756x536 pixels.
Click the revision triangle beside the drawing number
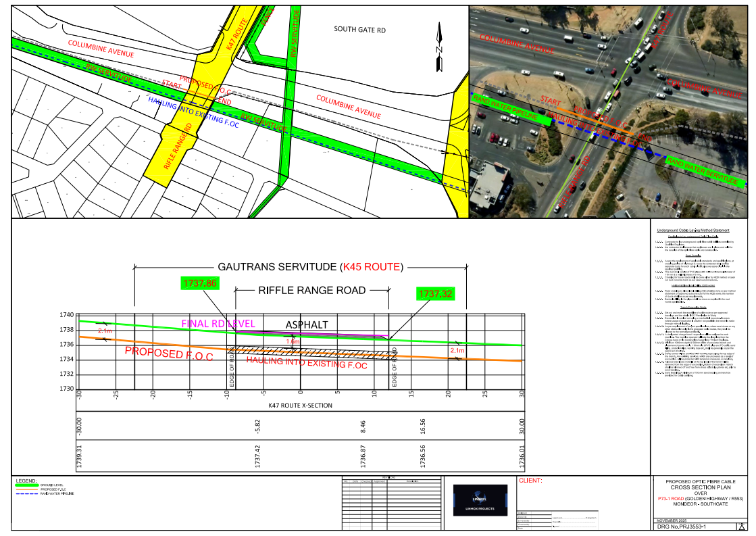742,526
